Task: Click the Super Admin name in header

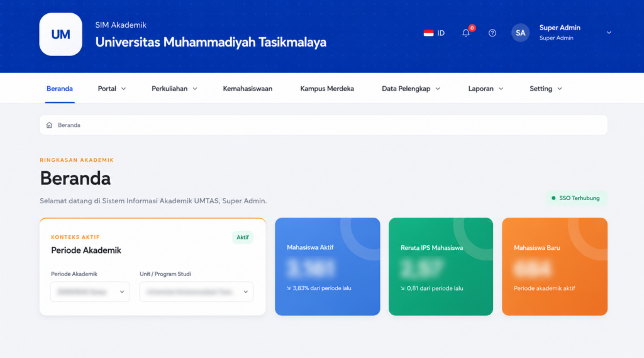Action: point(560,28)
